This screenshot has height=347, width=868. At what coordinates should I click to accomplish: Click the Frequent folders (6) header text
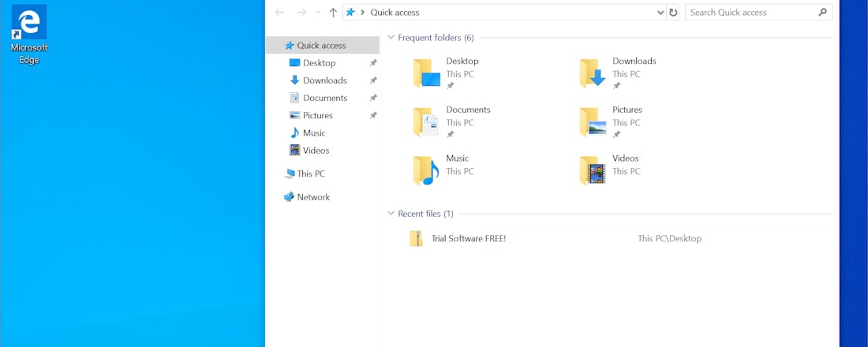[436, 38]
